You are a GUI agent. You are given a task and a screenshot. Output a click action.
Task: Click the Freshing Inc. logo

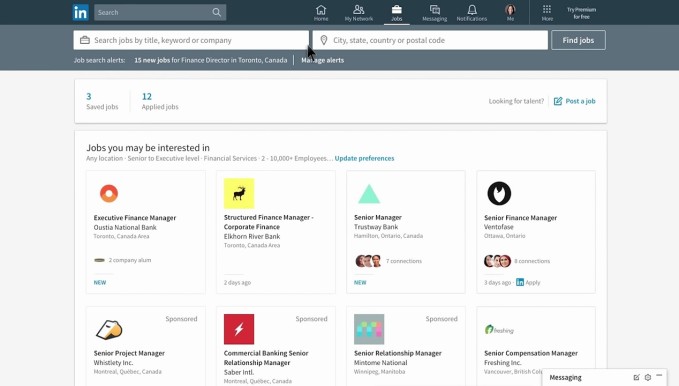499,330
